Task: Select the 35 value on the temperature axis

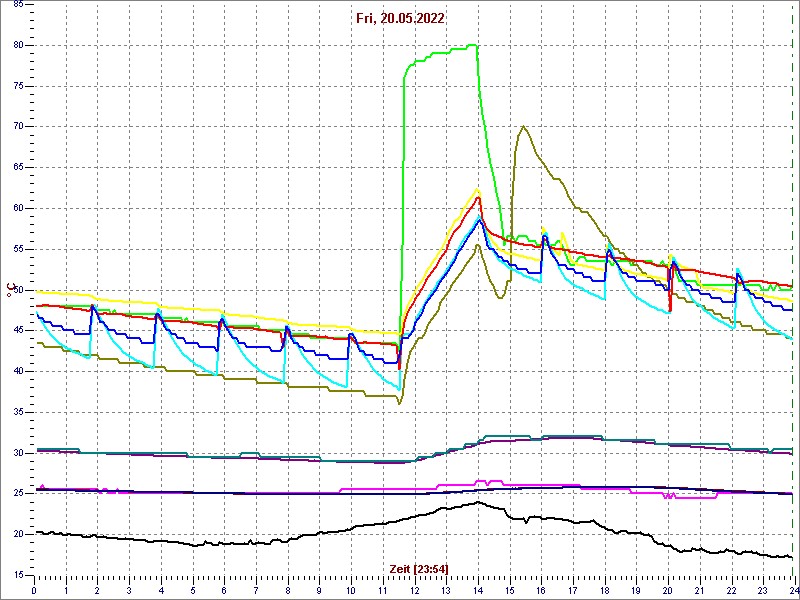Action: 16,412
